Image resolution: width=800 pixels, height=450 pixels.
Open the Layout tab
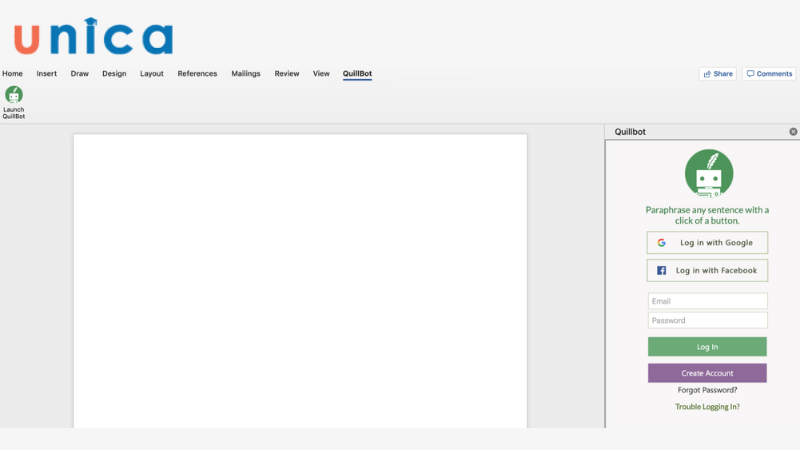[x=152, y=73]
